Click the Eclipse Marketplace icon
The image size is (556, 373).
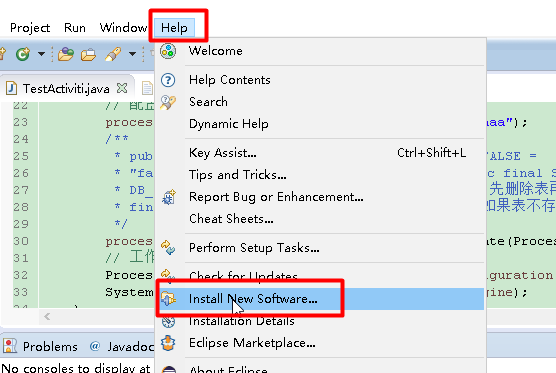click(x=168, y=343)
